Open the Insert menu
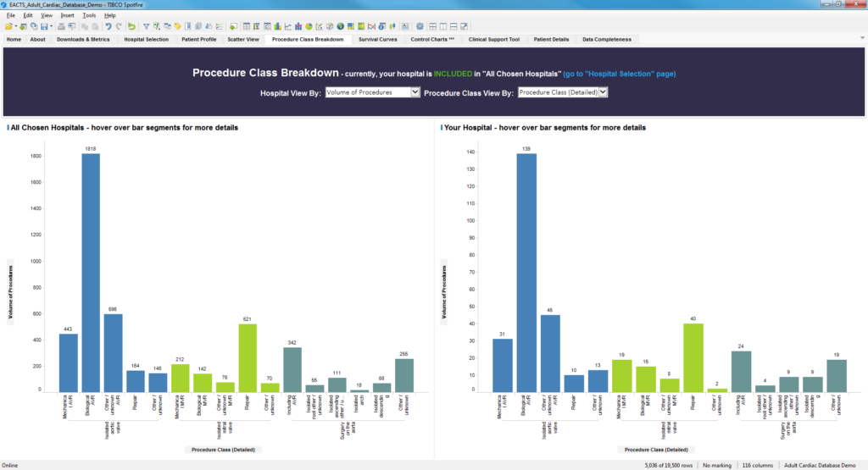Viewport: 868px width, 470px height. [66, 15]
